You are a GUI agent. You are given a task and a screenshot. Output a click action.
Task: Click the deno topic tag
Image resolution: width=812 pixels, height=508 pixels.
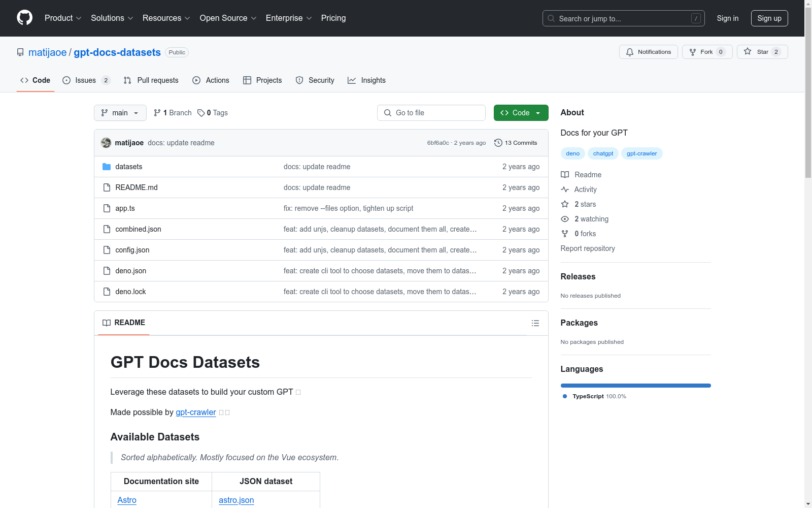coord(573,153)
